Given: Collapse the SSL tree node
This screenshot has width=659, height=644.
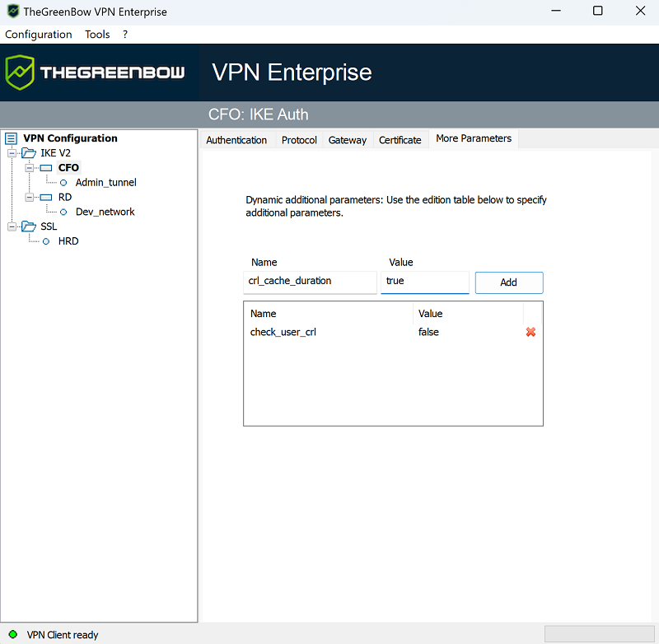Looking at the screenshot, I should (12, 226).
